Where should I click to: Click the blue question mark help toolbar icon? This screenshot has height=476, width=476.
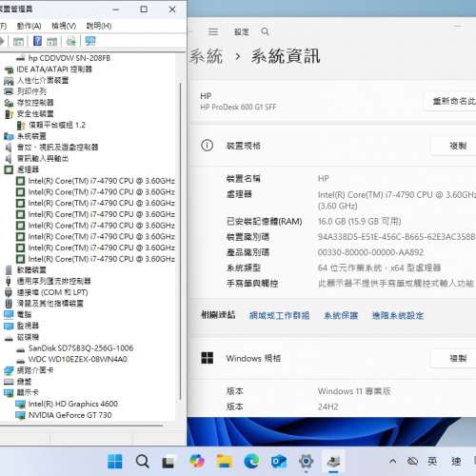pyautogui.click(x=37, y=41)
